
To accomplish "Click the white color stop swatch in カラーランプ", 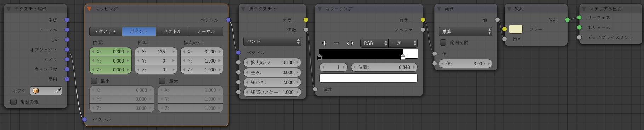I will pos(369,78).
